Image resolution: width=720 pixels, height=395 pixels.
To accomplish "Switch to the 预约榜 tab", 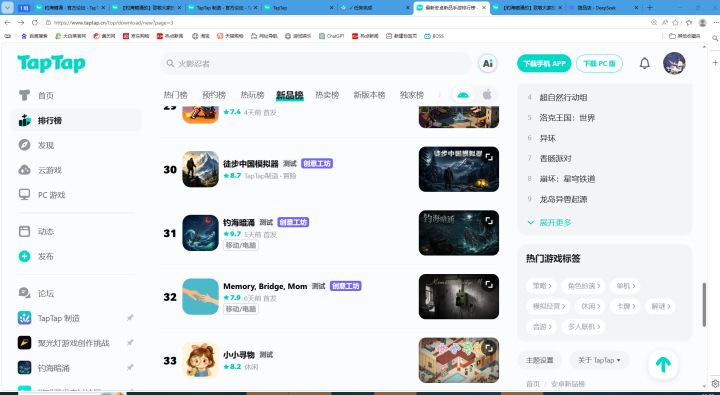I will pos(214,95).
